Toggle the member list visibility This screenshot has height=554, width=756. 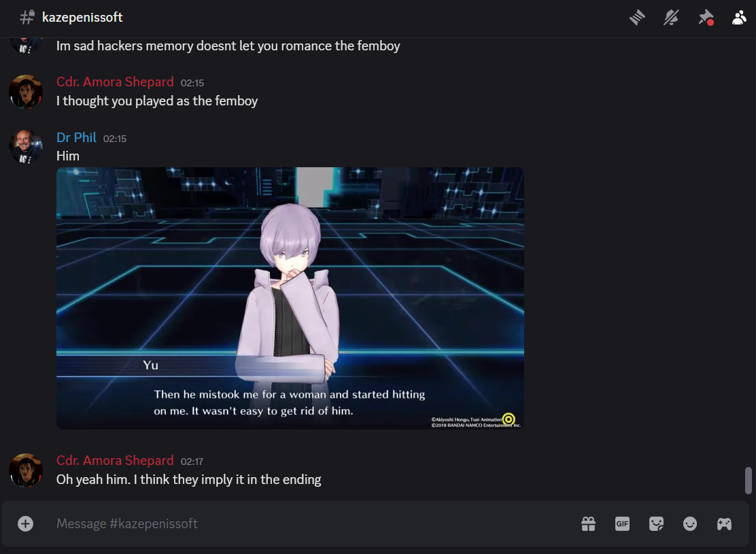click(739, 18)
